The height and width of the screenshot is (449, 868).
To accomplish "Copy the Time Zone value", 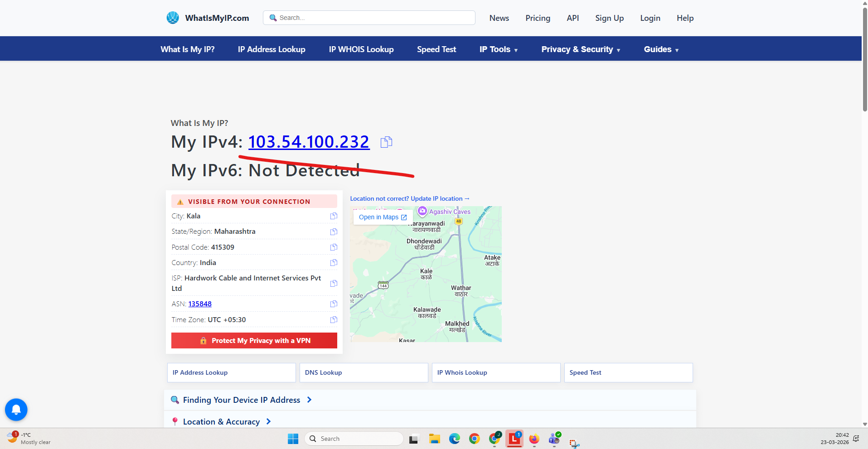I will tap(334, 320).
